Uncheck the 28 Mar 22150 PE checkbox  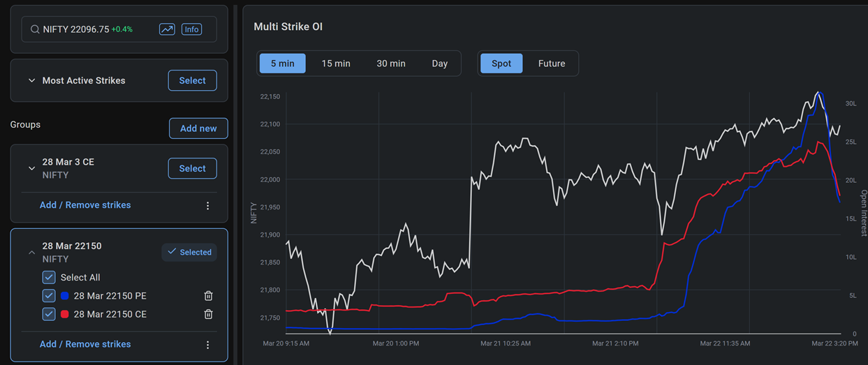coord(49,296)
